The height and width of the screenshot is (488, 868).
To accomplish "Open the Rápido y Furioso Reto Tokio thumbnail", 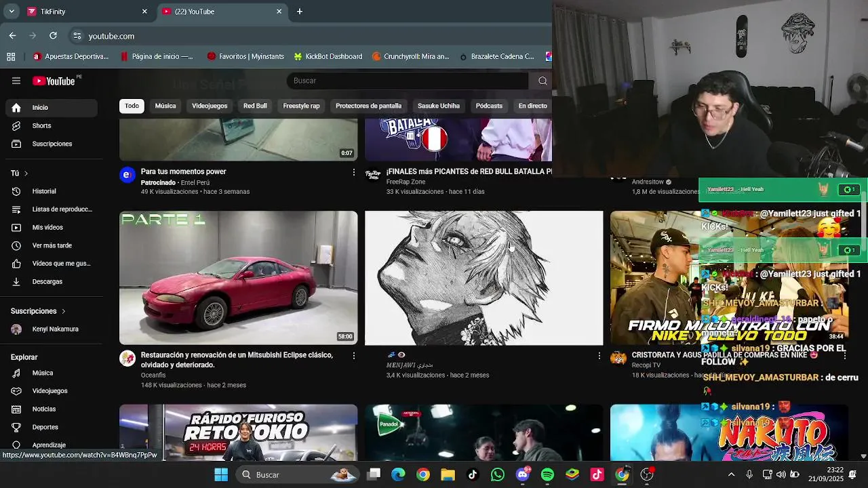I will 238,432.
